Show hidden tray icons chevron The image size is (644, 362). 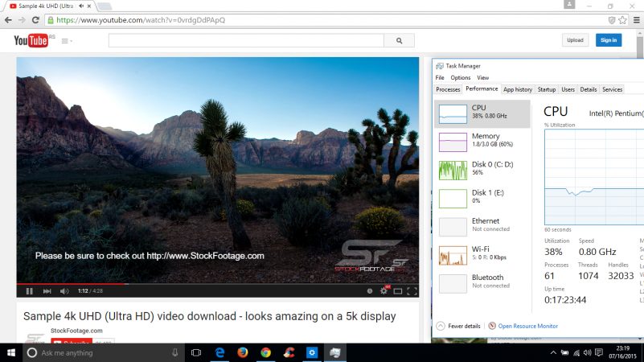tap(553, 352)
